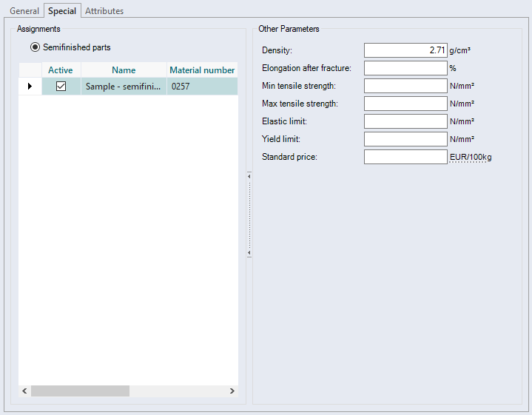Switch to the General tab
Image resolution: width=532 pixels, height=415 pixels.
[x=24, y=11]
